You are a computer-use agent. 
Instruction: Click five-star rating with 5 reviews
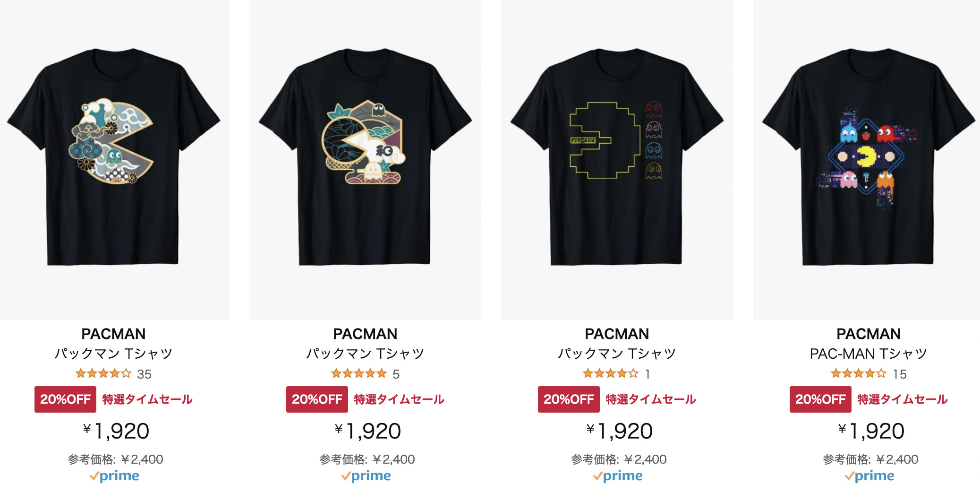(x=359, y=374)
